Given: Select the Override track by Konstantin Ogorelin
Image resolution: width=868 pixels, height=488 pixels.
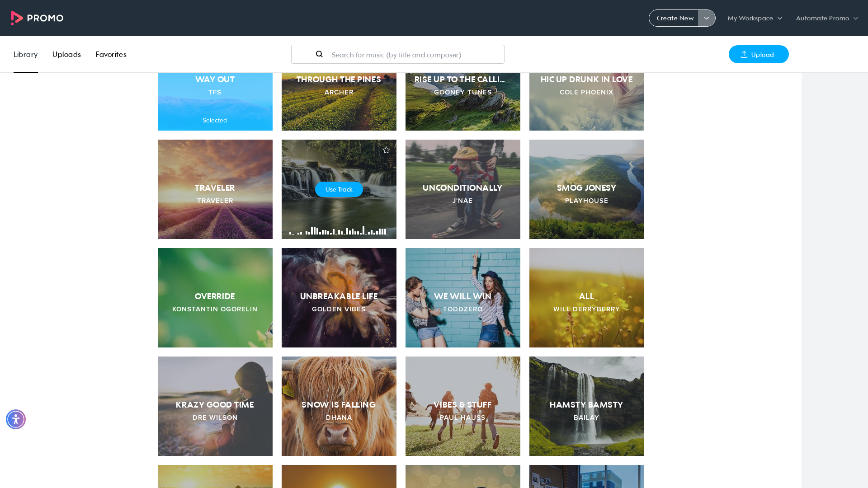Looking at the screenshot, I should pyautogui.click(x=215, y=298).
